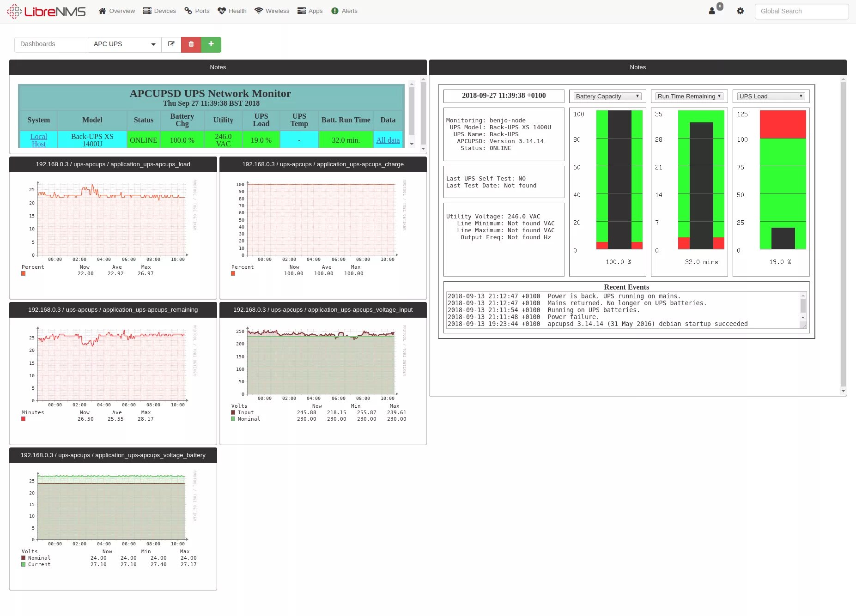Click the 100.0 % battery charge cell

182,140
